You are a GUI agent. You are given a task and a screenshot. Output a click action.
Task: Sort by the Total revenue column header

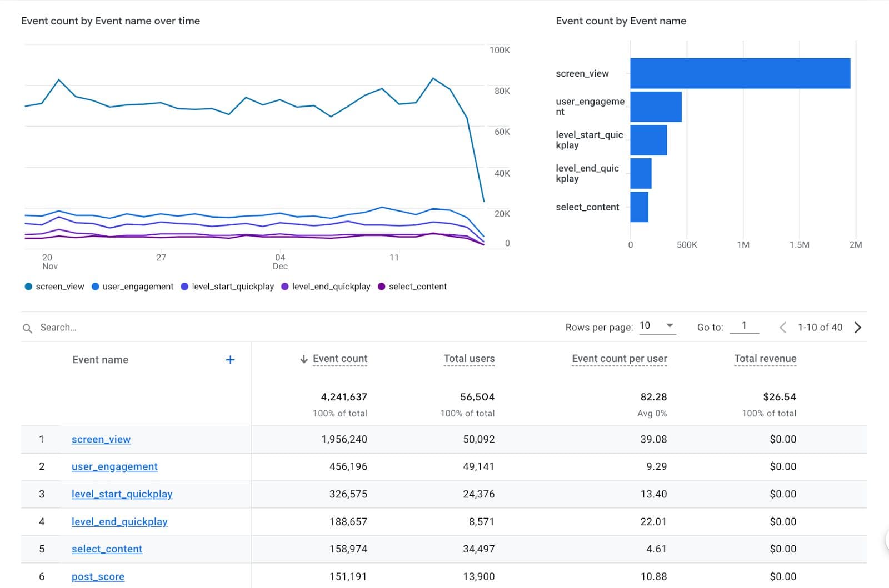(x=765, y=359)
